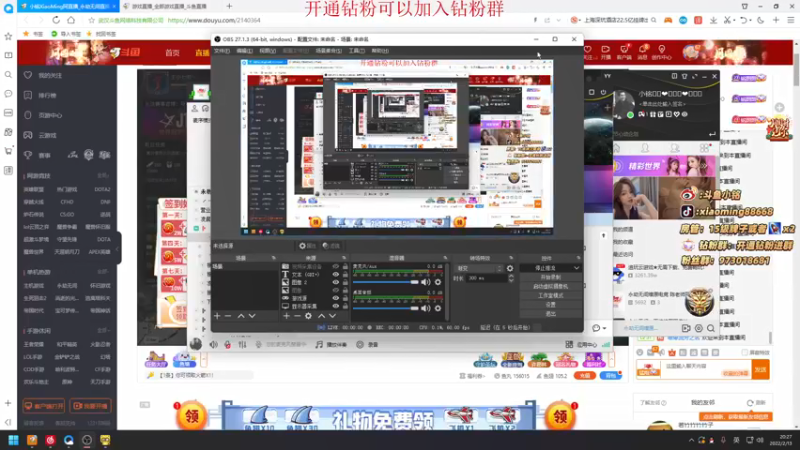Pop out the scenes dock panel
This screenshot has height=450, width=800.
(x=273, y=258)
